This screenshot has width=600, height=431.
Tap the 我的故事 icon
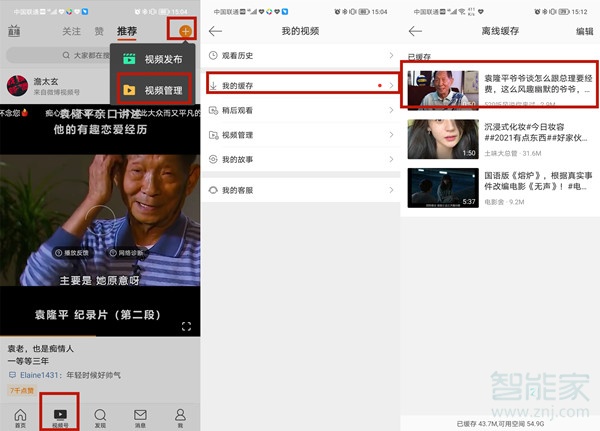pyautogui.click(x=213, y=159)
